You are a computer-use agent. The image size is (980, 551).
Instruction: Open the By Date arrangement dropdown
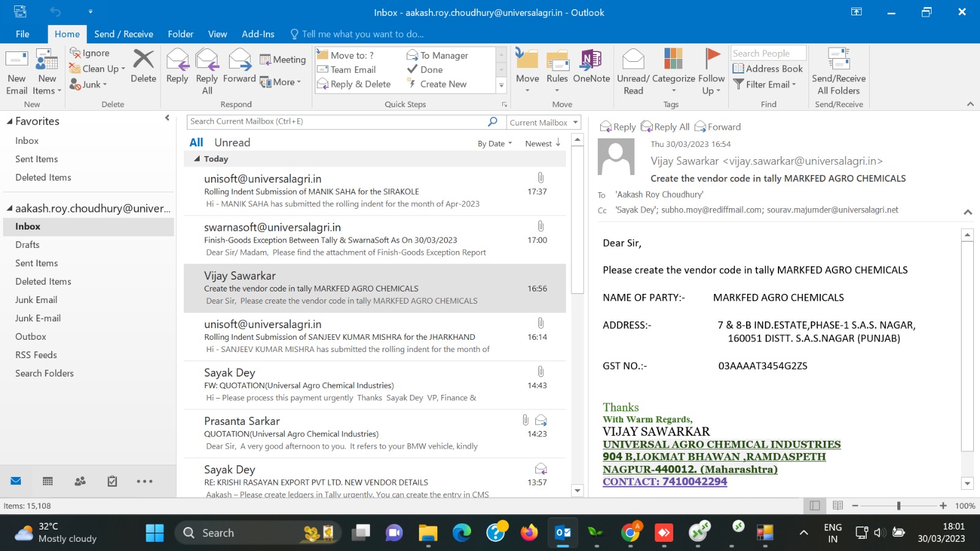494,144
